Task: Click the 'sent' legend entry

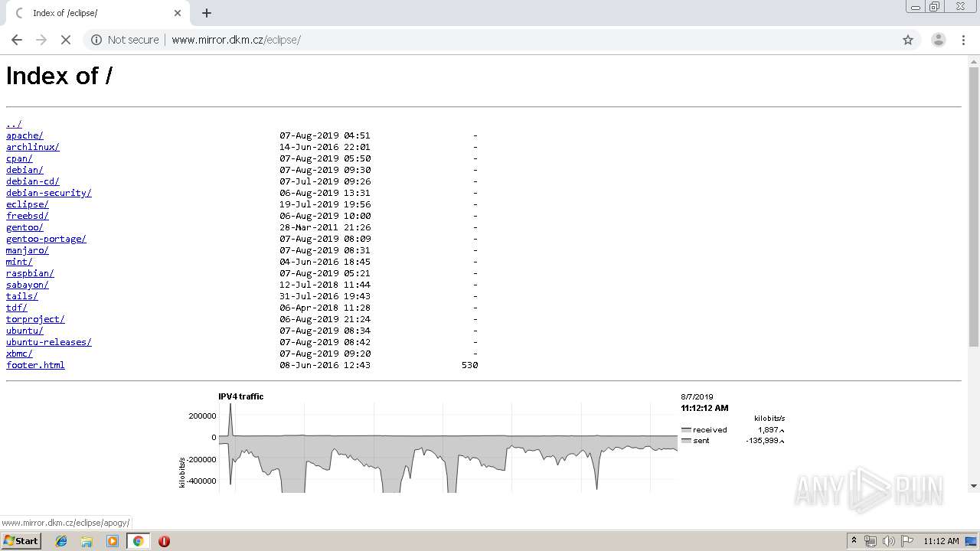Action: (x=695, y=441)
